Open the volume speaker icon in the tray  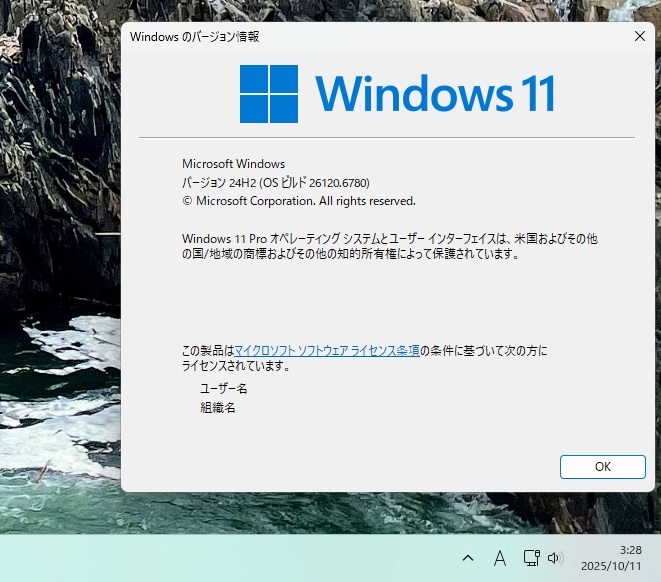coord(554,558)
